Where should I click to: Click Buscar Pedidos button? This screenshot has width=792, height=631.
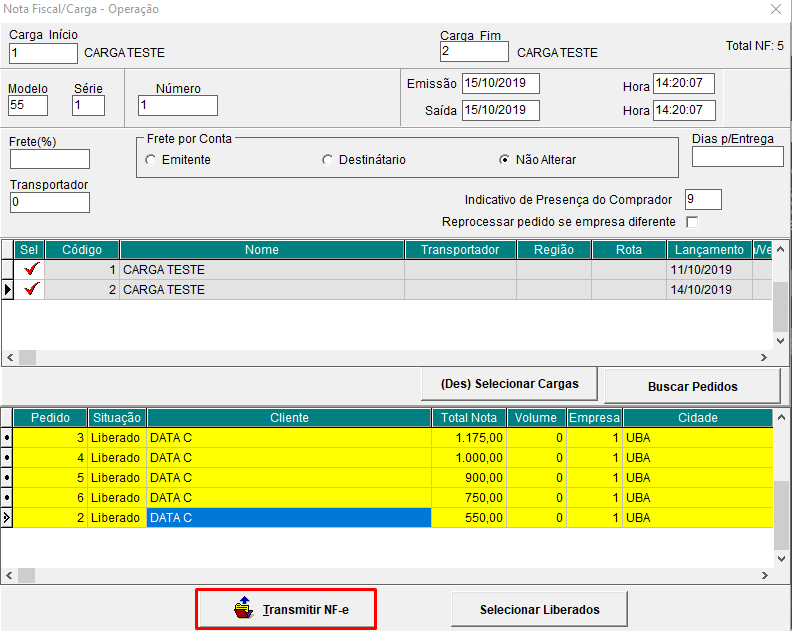tap(692, 386)
